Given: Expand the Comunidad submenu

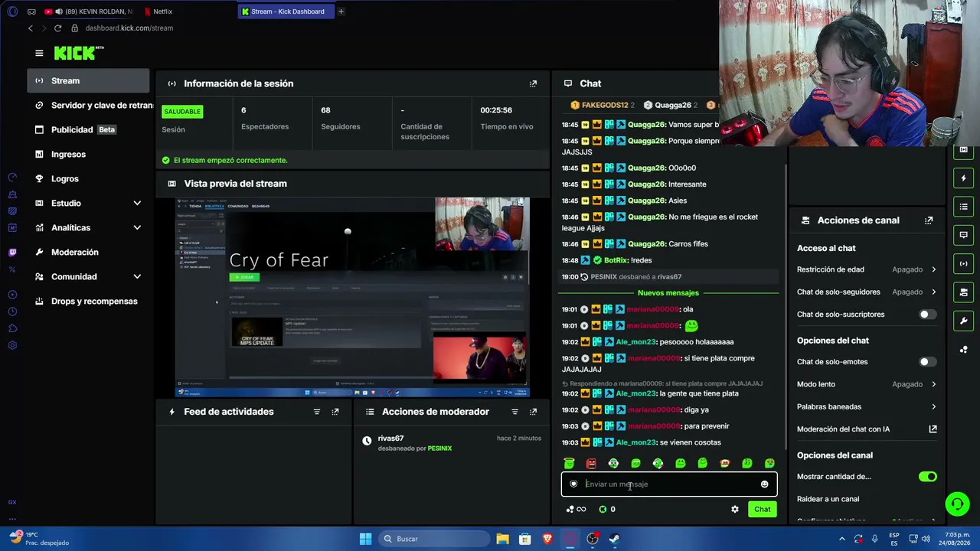Looking at the screenshot, I should [137, 277].
